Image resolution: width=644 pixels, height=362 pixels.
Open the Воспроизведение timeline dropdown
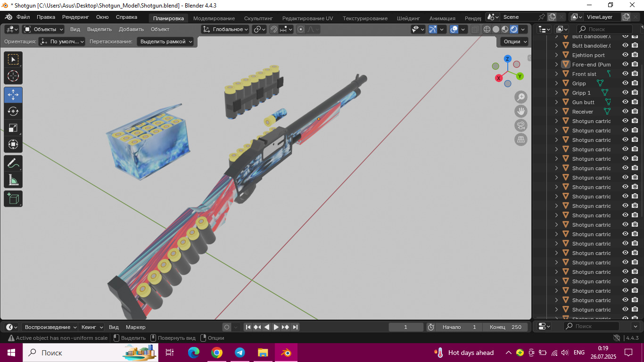pos(50,327)
